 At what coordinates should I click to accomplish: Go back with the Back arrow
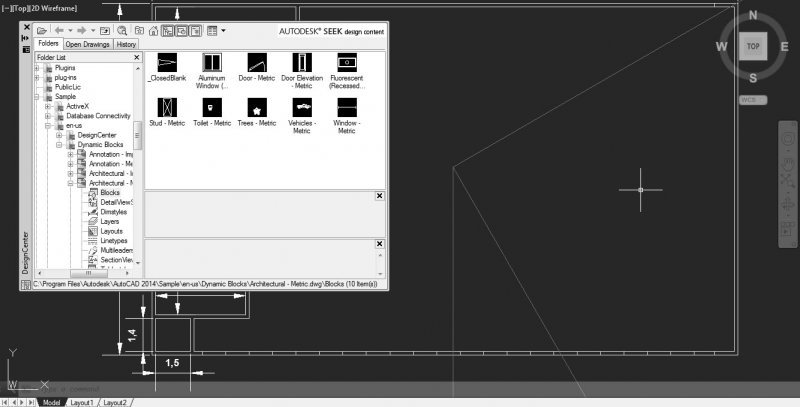[x=59, y=31]
